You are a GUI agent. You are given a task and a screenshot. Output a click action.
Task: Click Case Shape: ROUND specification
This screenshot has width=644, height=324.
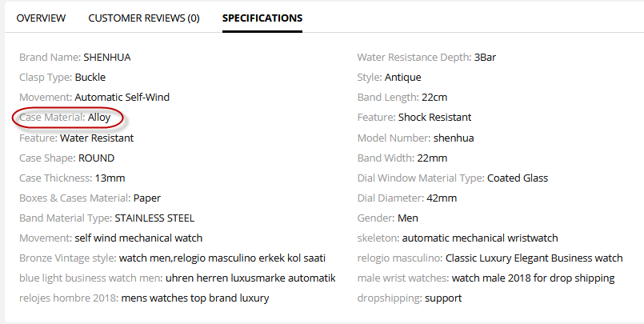pos(67,158)
